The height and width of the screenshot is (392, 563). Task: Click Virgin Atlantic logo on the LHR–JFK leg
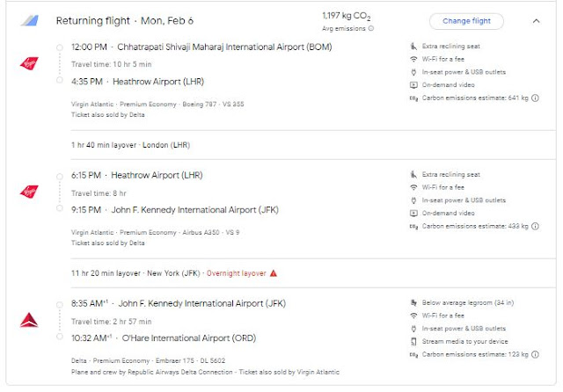click(29, 192)
